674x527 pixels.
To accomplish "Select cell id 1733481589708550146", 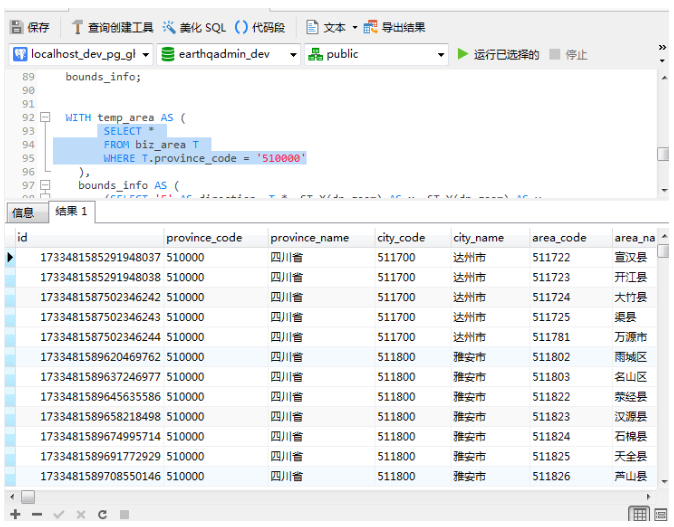I will pos(90,476).
